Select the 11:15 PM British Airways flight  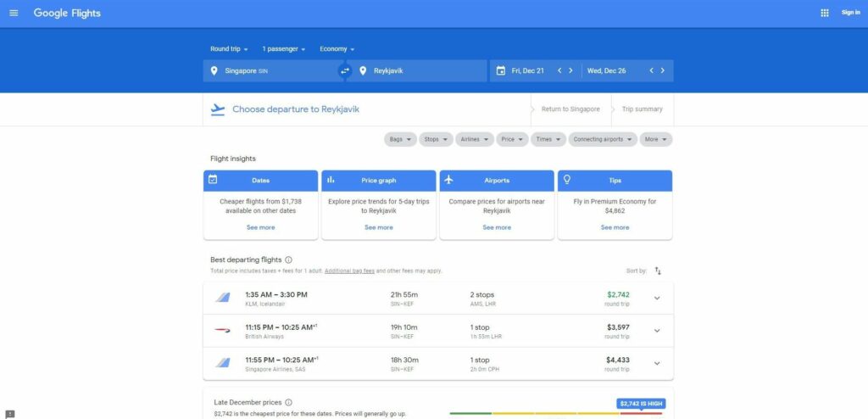(x=438, y=331)
